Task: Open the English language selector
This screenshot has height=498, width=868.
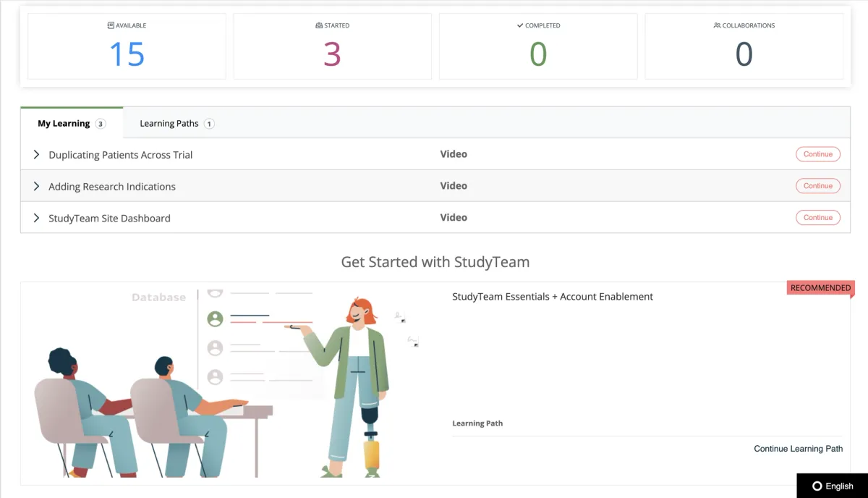Action: 832,486
